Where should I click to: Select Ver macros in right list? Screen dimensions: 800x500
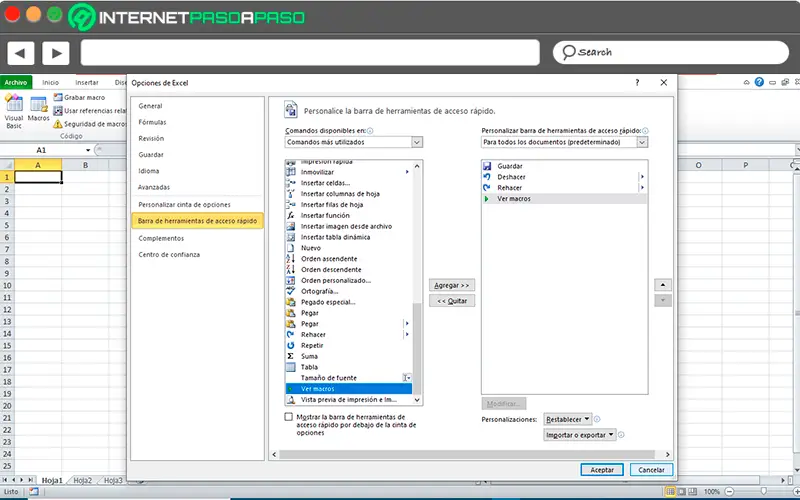coord(564,198)
